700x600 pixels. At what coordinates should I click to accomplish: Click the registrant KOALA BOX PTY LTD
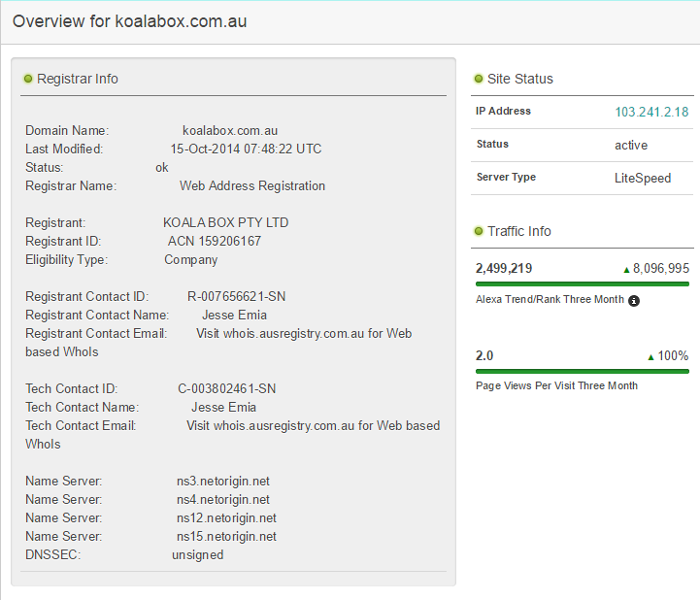point(226,222)
